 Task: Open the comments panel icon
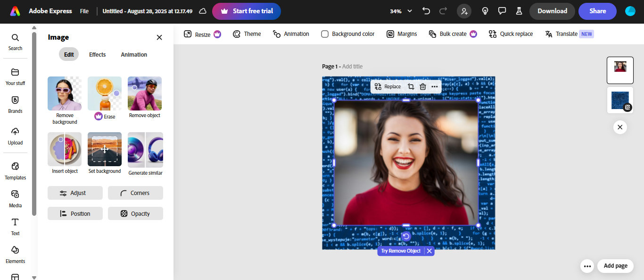(502, 10)
